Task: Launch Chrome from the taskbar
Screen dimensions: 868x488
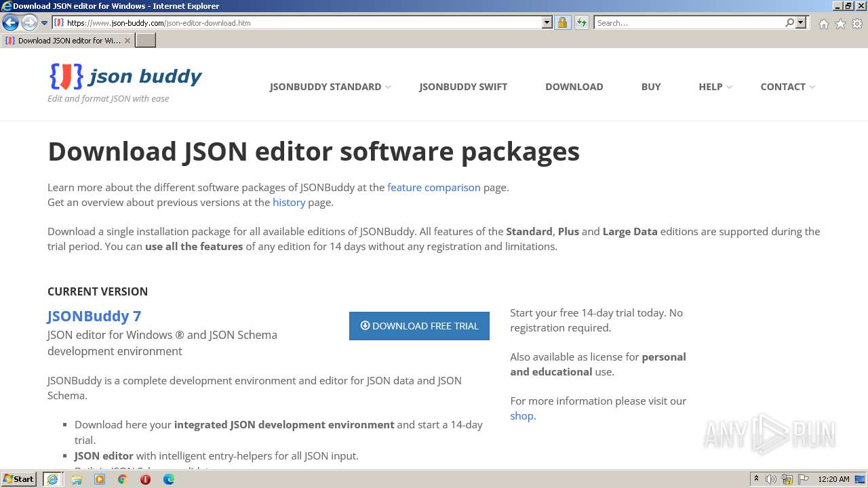Action: pos(123,479)
